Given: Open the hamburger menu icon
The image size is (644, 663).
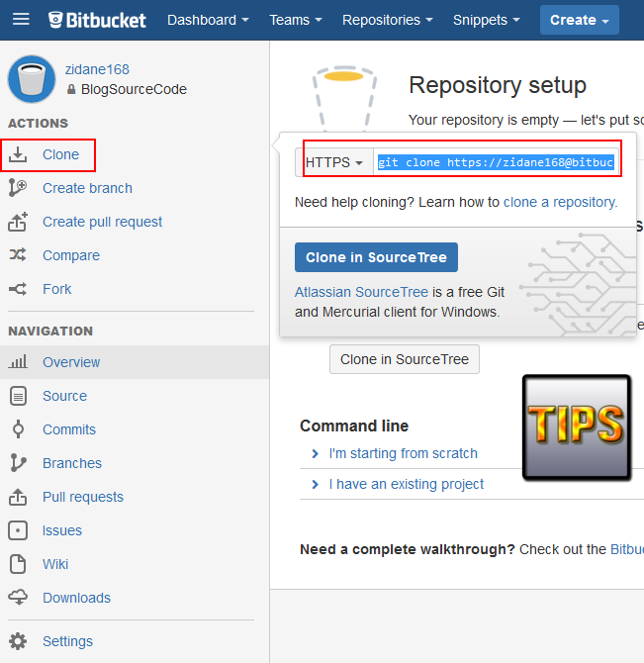Looking at the screenshot, I should point(21,20).
